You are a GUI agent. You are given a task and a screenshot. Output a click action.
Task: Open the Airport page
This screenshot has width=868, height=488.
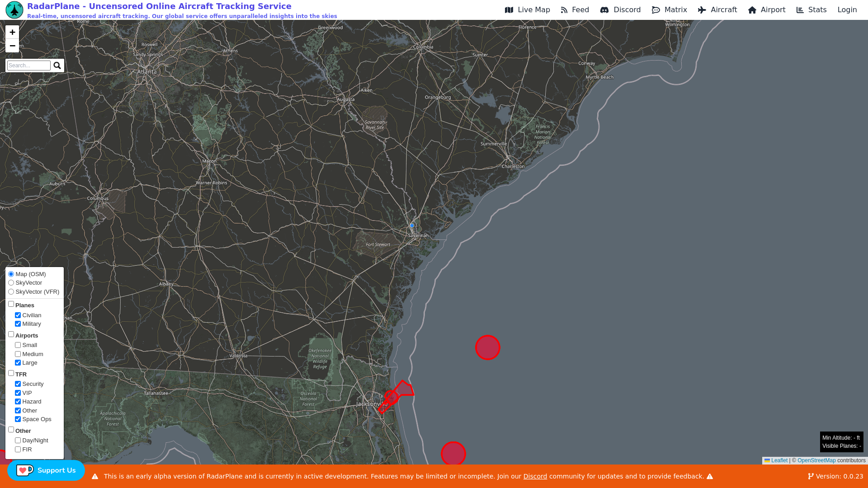pyautogui.click(x=767, y=10)
